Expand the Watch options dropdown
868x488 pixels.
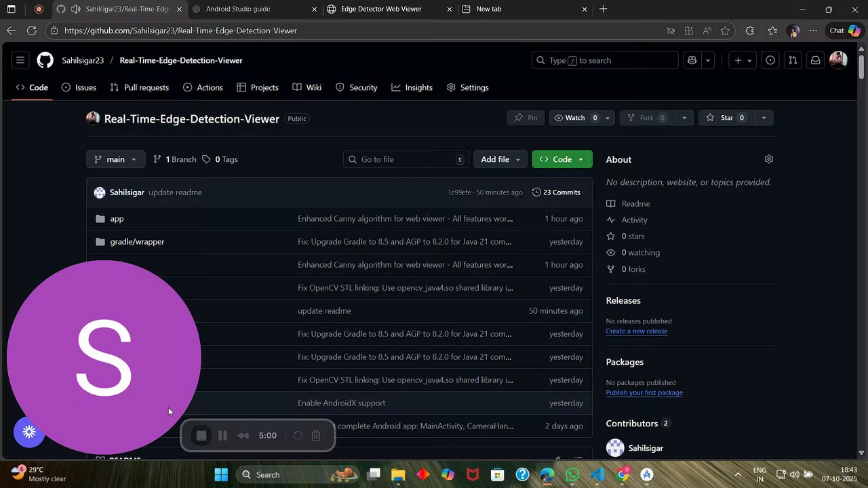[x=608, y=118]
